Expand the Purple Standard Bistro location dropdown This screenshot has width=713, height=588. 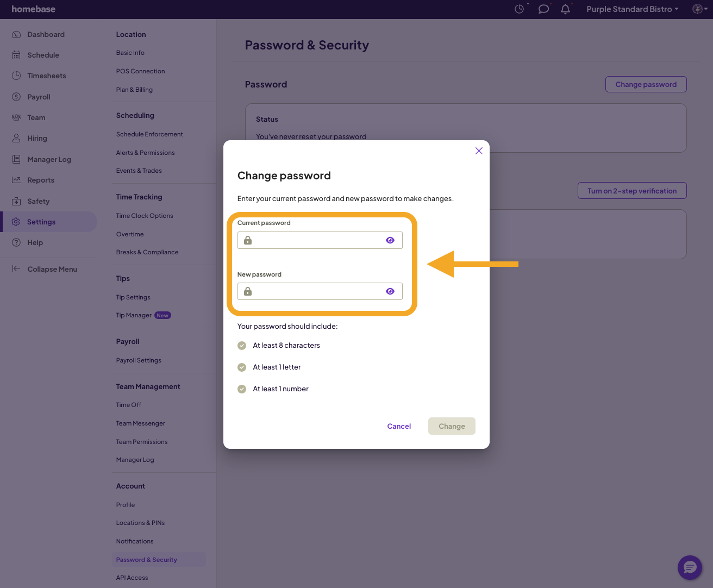[x=632, y=9]
